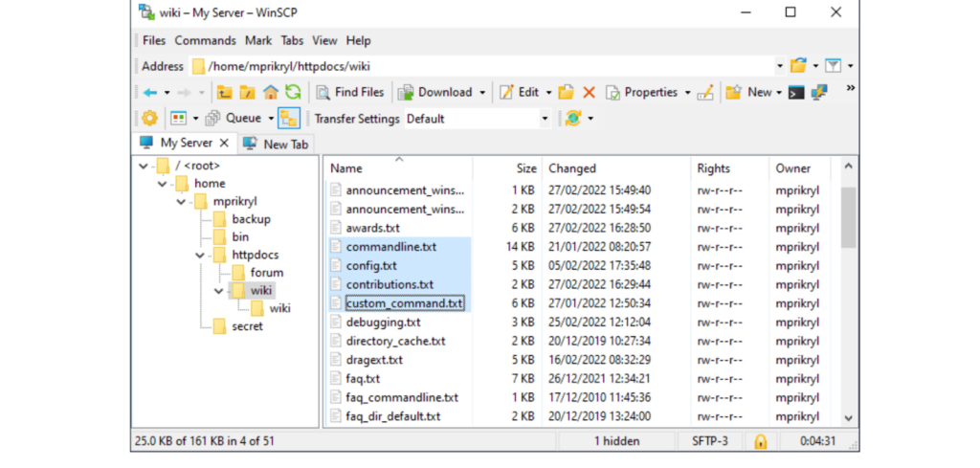Viewport: 980px width, 468px height.
Task: Collapse the httpdocs tree node
Action: click(200, 256)
